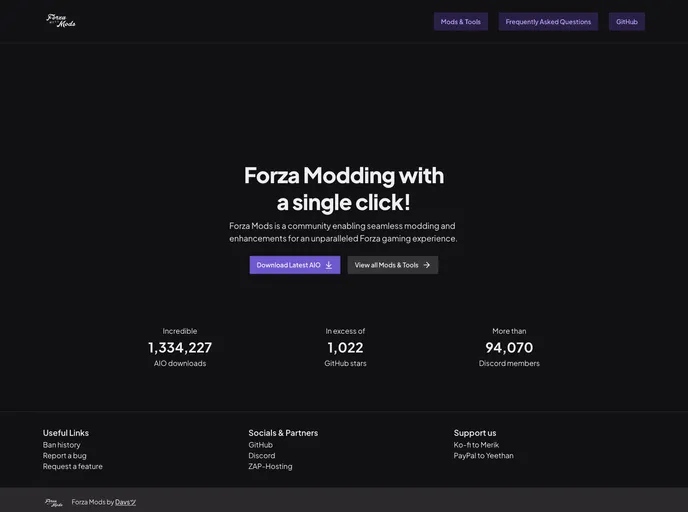The height and width of the screenshot is (512, 688).
Task: Click the small Forza Mods footer logo
Action: [54, 503]
